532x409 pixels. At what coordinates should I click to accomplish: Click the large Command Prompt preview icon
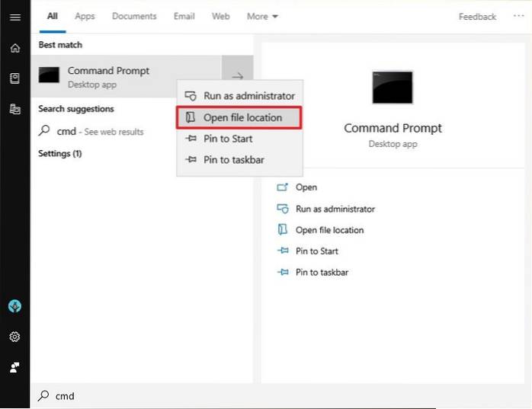click(393, 88)
